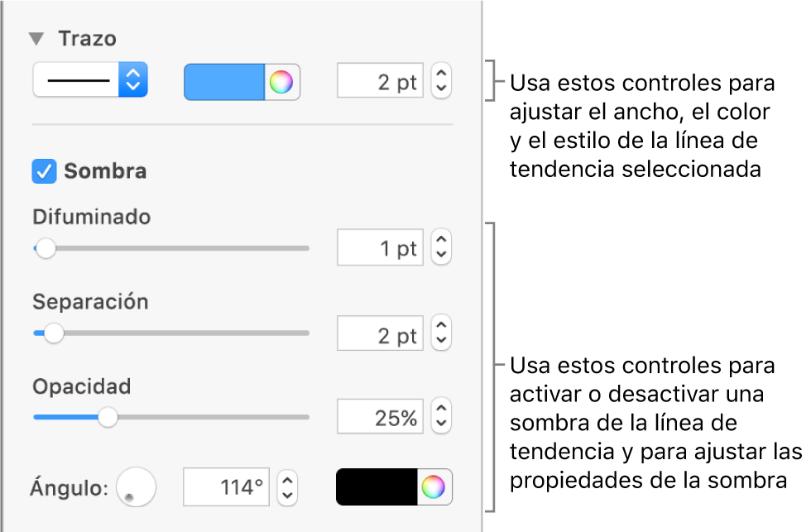Open the line style dropdown

90,81
